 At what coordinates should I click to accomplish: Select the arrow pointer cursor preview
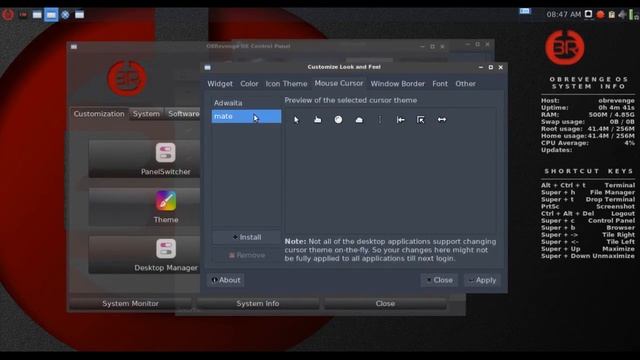pyautogui.click(x=296, y=120)
